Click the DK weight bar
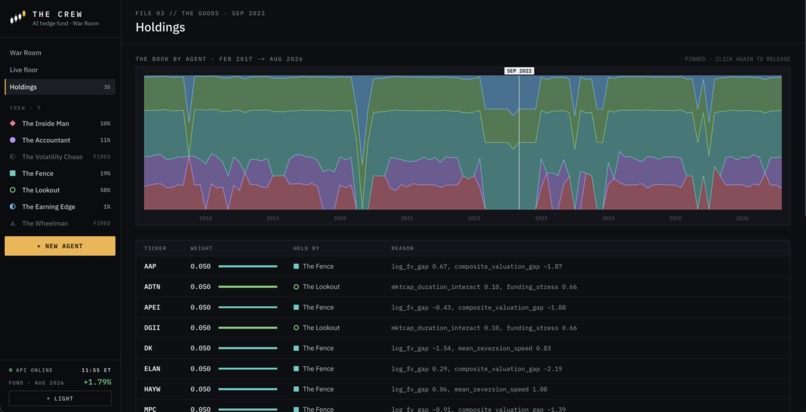 [x=248, y=348]
